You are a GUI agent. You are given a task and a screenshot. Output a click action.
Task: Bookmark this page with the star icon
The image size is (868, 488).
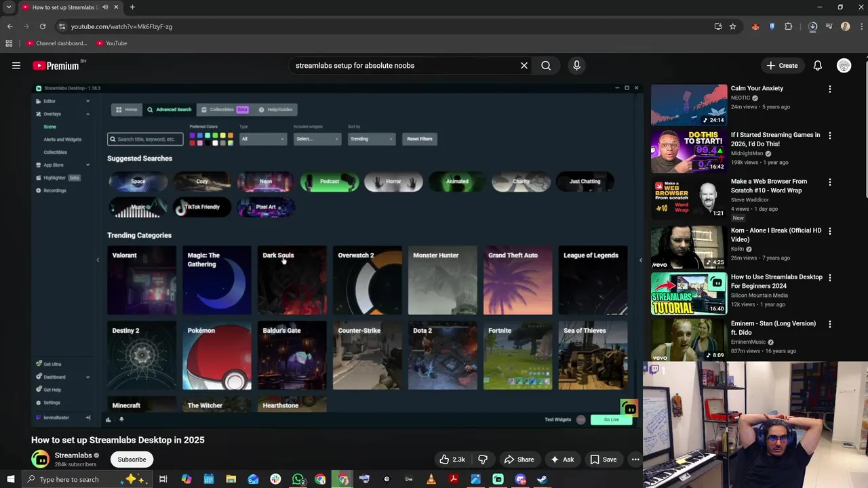click(x=733, y=26)
